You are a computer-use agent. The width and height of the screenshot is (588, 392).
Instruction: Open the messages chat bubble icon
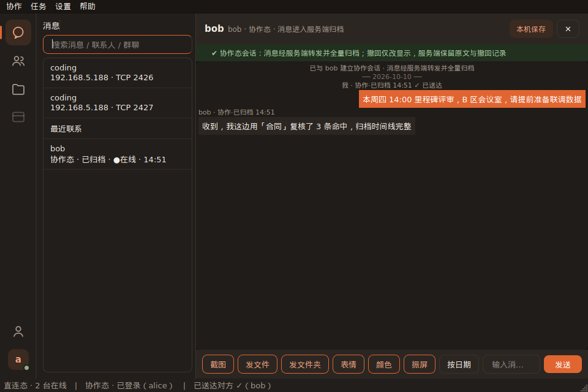click(18, 32)
